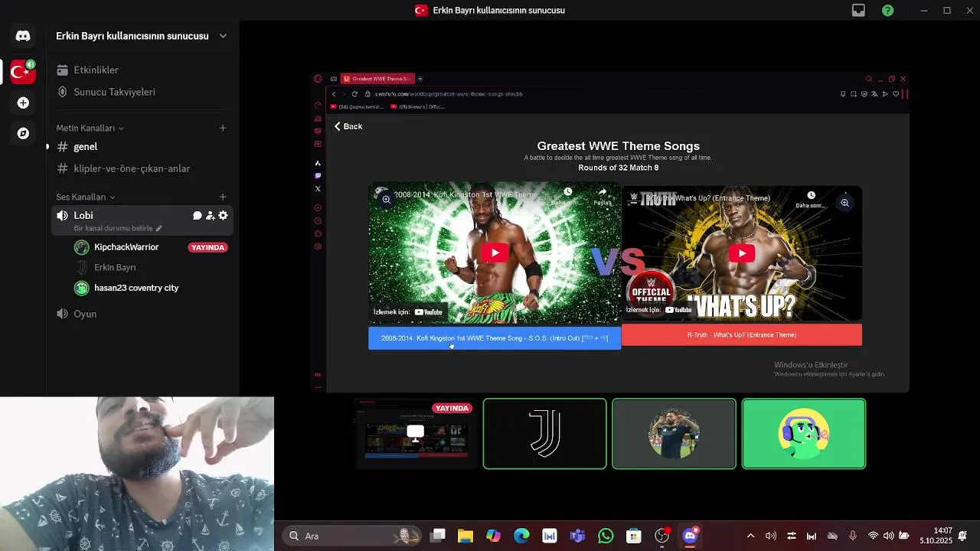
Task: Select the Juventus logo participant tile
Action: (544, 433)
